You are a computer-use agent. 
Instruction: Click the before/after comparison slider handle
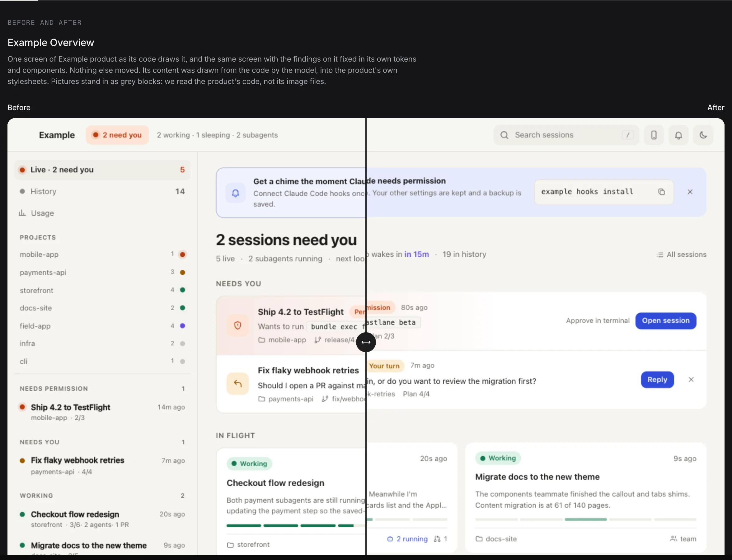(366, 342)
